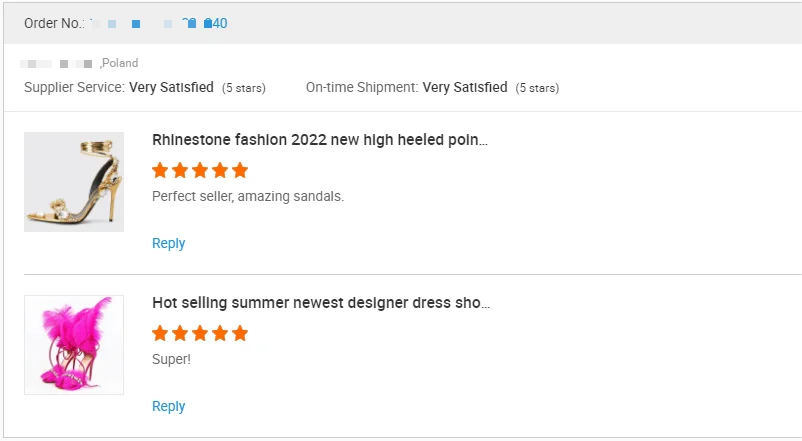Reply to the "Perfect seller" review
802x441 pixels.
point(168,243)
